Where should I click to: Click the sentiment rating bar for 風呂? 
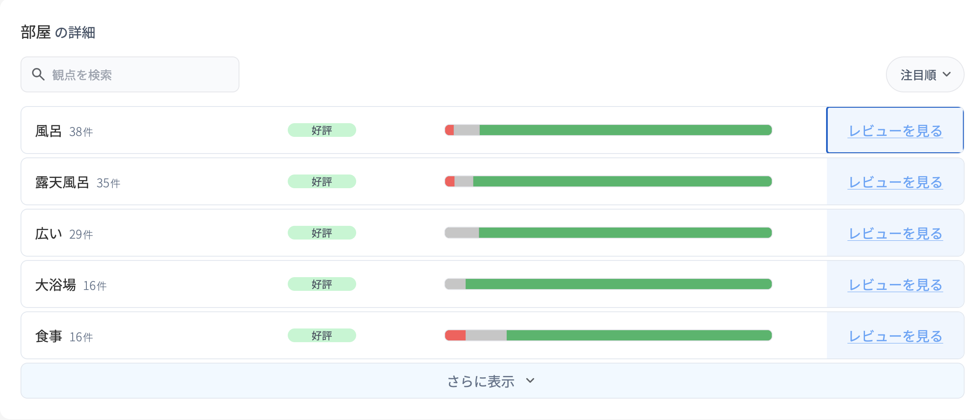[x=607, y=130]
